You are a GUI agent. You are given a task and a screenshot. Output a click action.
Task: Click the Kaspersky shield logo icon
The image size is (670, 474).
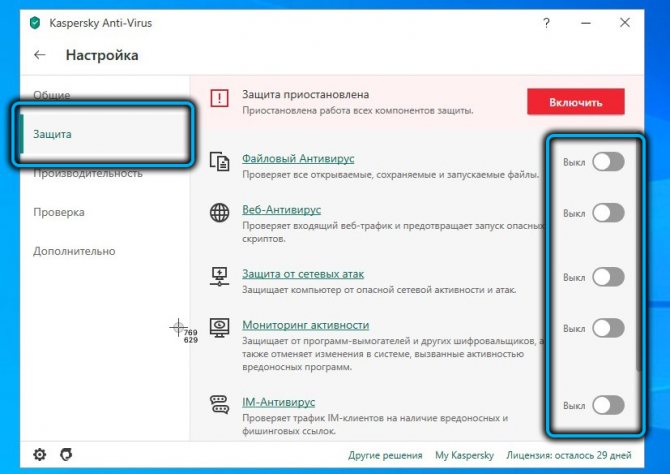click(35, 23)
